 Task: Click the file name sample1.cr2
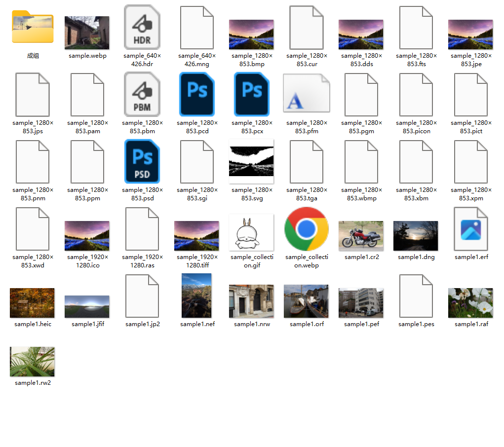362,257
